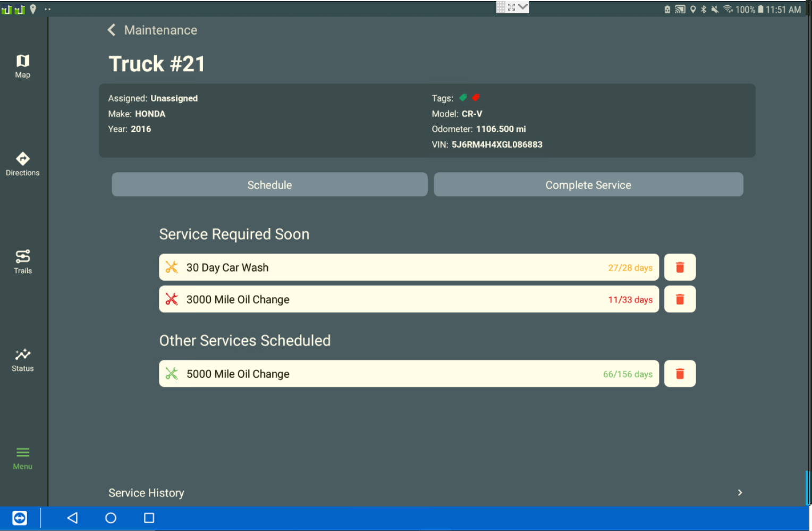
Task: Expand Service History with the chevron
Action: [740, 493]
